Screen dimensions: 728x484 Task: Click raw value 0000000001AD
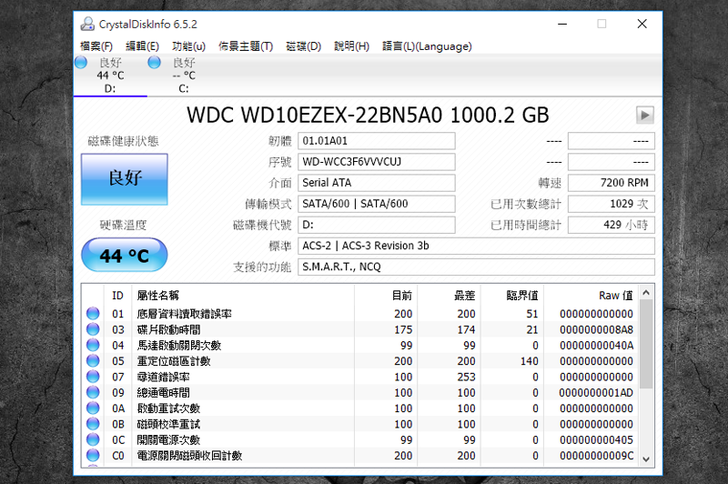tap(596, 393)
